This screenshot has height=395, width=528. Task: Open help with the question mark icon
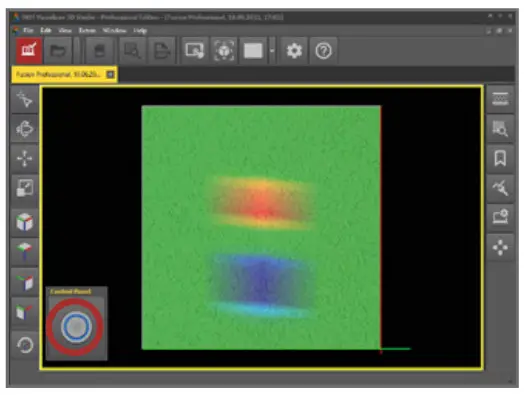324,51
